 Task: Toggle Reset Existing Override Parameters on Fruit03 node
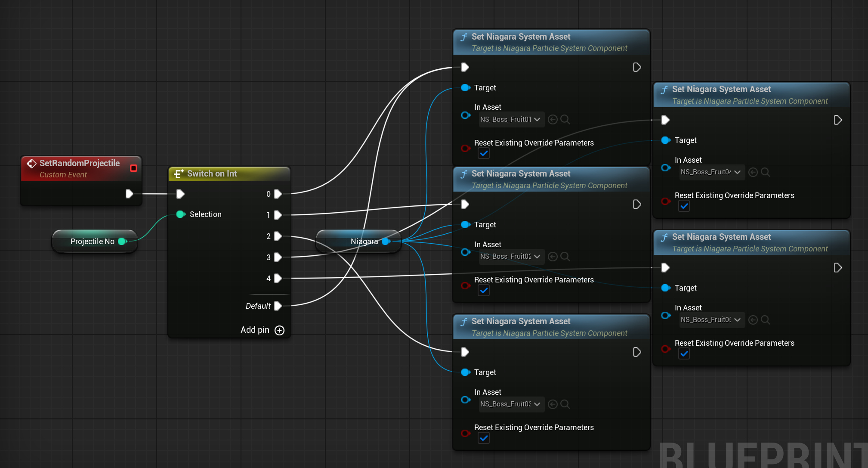[484, 438]
